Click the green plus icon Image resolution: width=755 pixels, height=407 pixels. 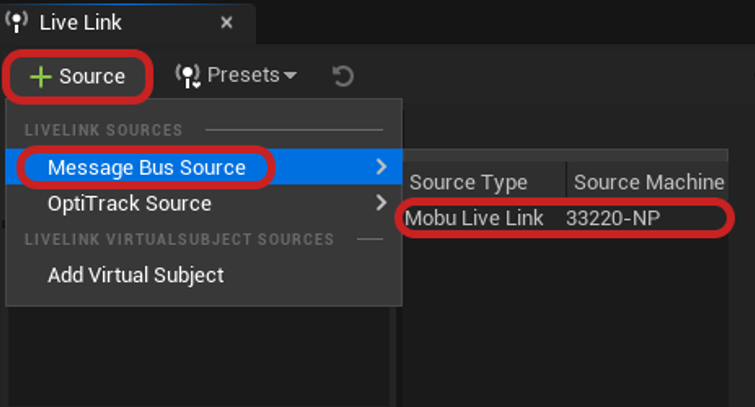click(x=40, y=77)
